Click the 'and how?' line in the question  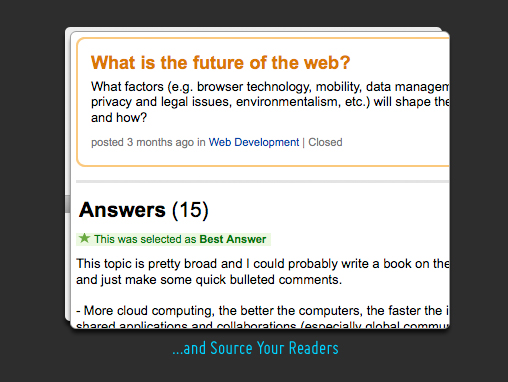click(x=119, y=118)
